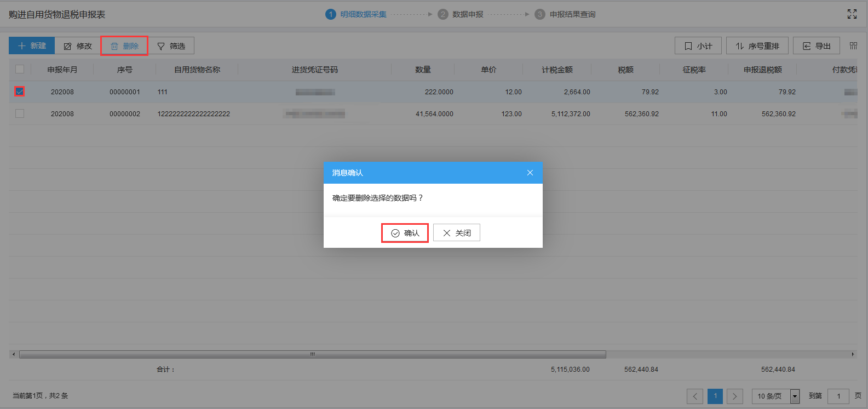The height and width of the screenshot is (409, 868).
Task: Click the scrollbar left arrow
Action: [14, 354]
